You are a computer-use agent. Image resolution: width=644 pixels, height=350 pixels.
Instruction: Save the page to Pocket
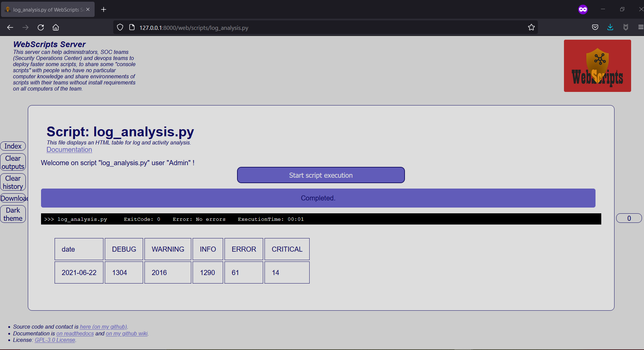click(595, 27)
